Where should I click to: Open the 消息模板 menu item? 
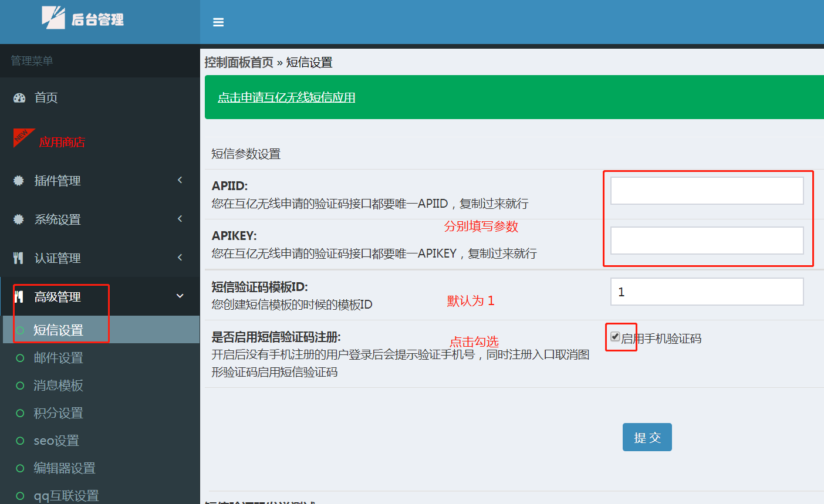58,385
